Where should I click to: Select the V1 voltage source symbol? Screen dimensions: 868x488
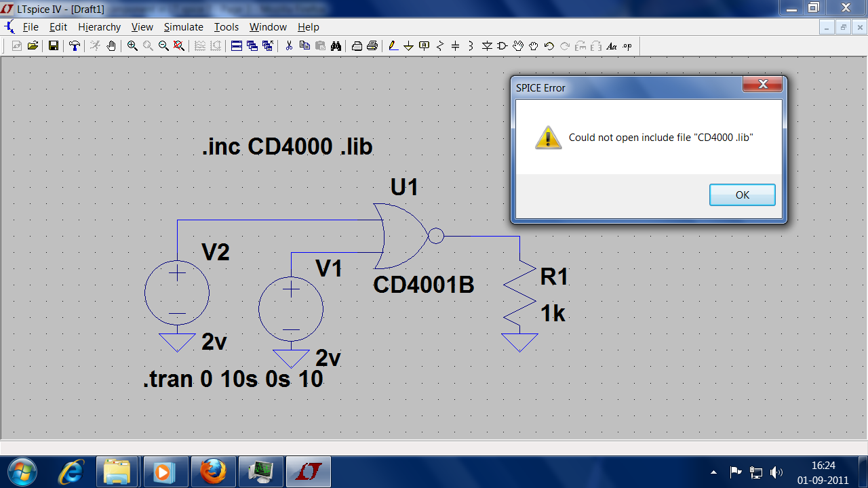(291, 309)
